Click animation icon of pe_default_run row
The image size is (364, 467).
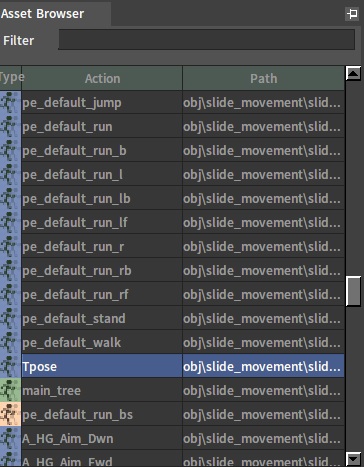click(x=10, y=126)
